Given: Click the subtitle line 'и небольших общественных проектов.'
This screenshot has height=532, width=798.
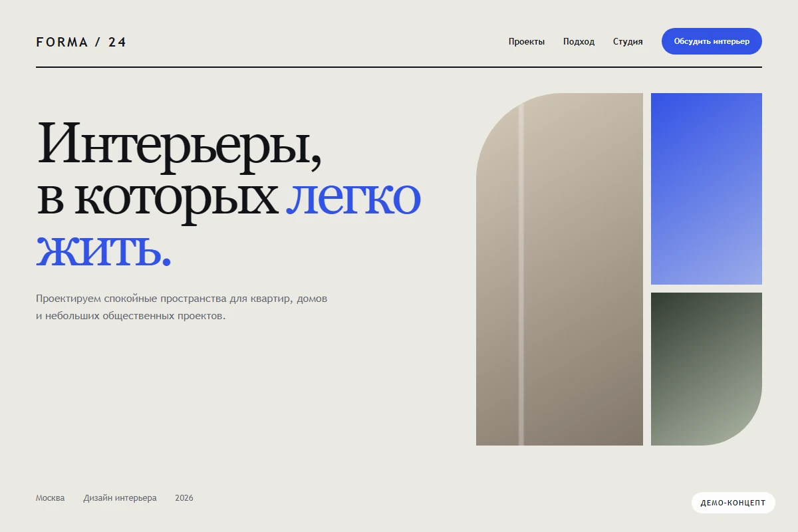Looking at the screenshot, I should [x=131, y=316].
